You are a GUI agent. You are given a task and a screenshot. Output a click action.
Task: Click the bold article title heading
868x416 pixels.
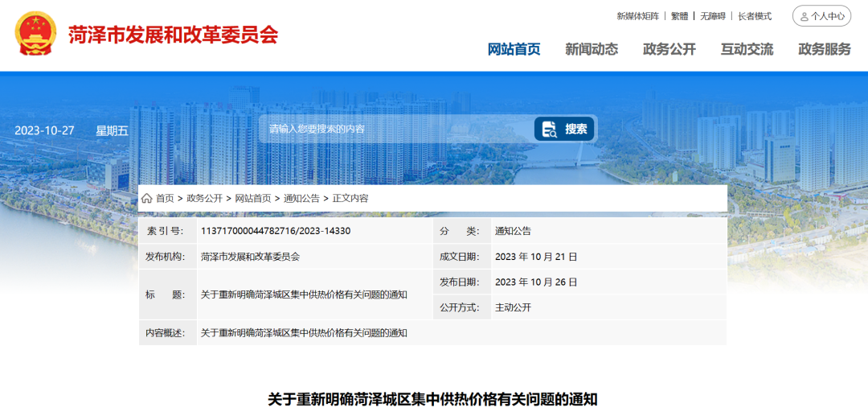click(x=432, y=399)
